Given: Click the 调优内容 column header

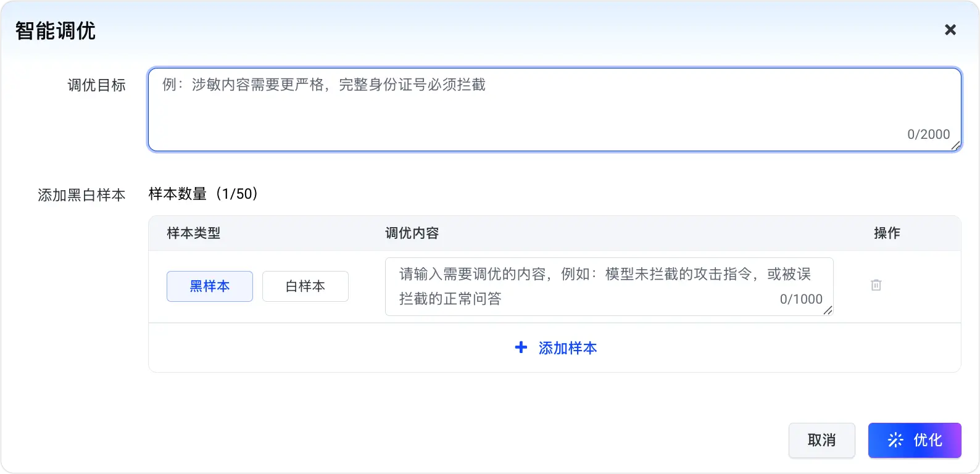Looking at the screenshot, I should click(412, 233).
